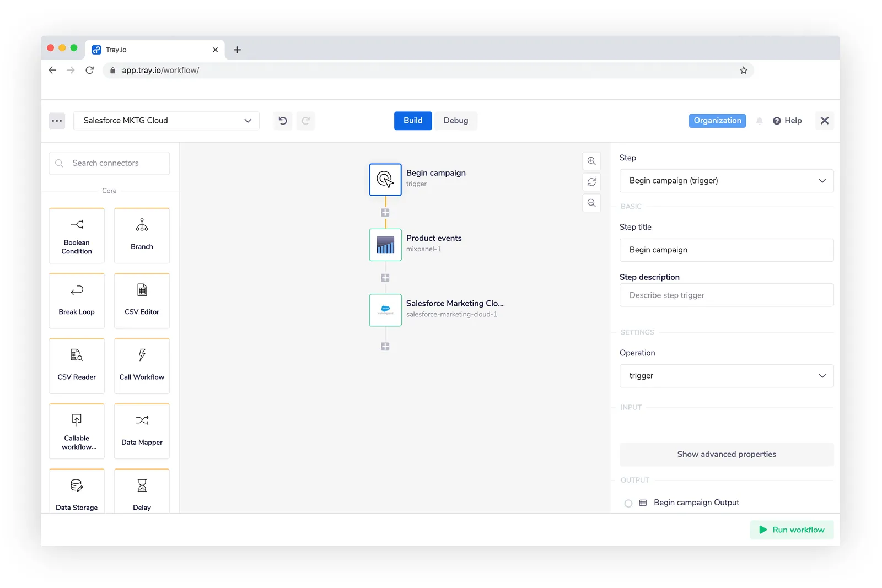Click the Organization badge
Image resolution: width=882 pixels, height=588 pixels.
[717, 121]
